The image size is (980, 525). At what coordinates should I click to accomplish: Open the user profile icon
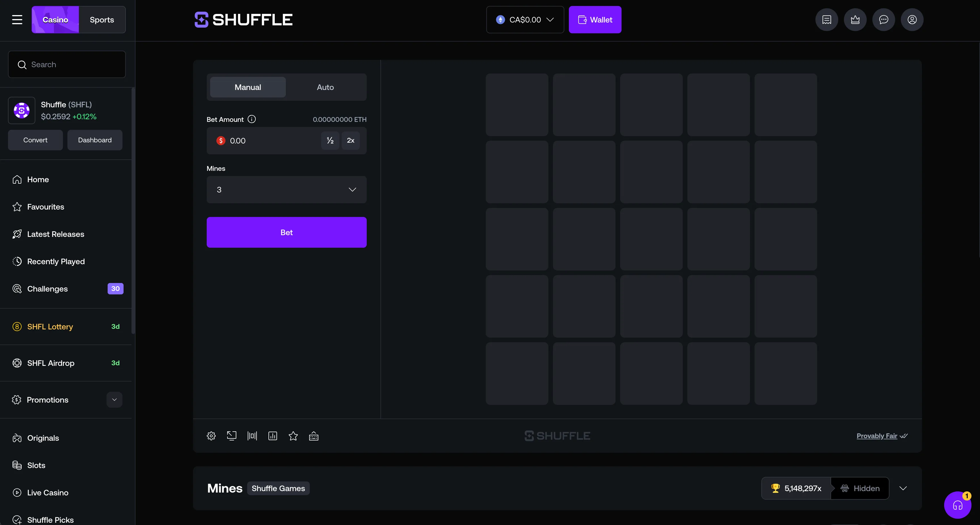coord(912,19)
